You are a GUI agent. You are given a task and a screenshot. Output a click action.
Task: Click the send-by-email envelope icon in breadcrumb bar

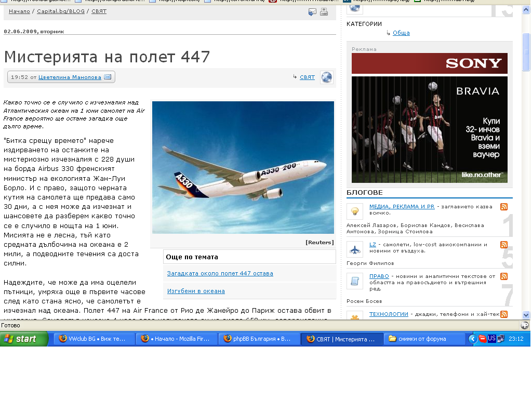coord(312,12)
